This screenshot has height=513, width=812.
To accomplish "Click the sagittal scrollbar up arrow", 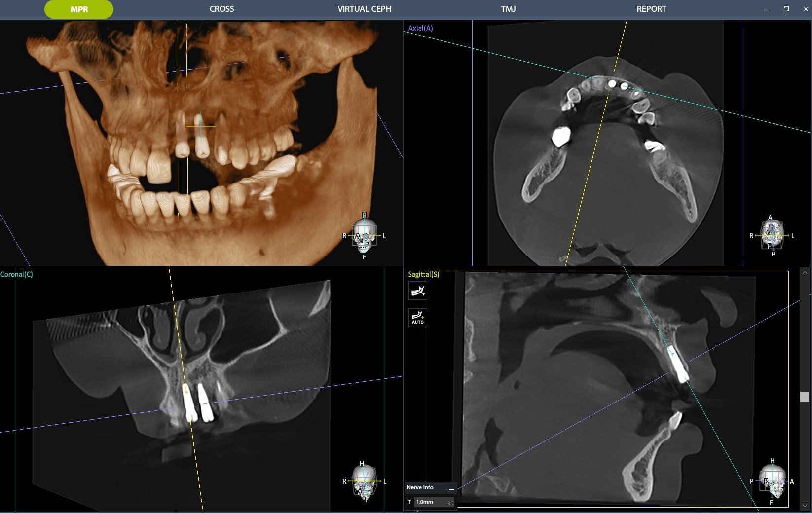I will point(805,272).
